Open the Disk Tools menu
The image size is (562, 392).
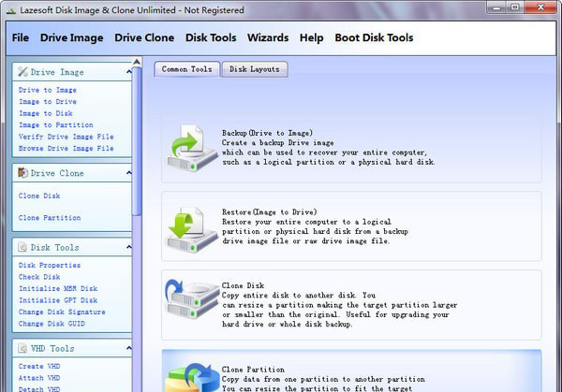click(x=211, y=37)
